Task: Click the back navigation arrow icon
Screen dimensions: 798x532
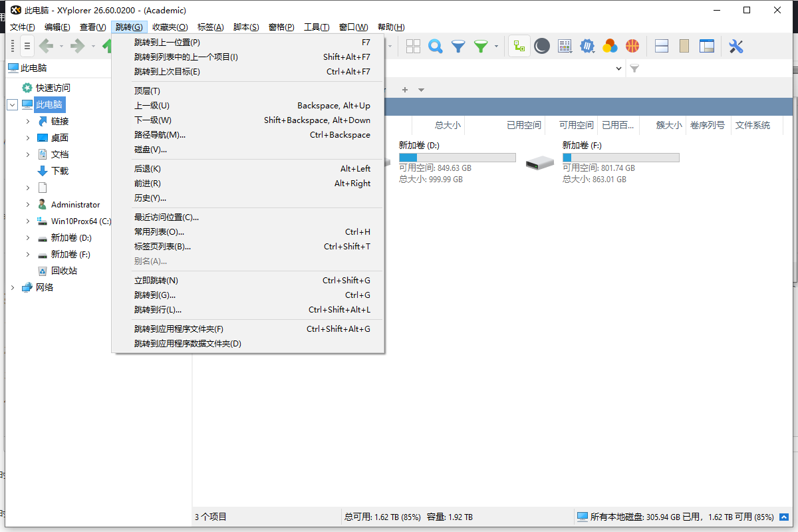Action: point(47,46)
